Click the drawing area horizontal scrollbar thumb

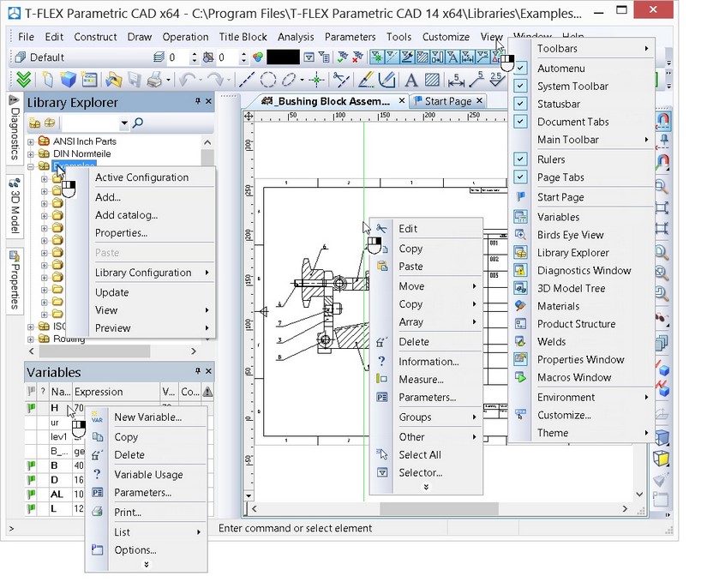439,509
